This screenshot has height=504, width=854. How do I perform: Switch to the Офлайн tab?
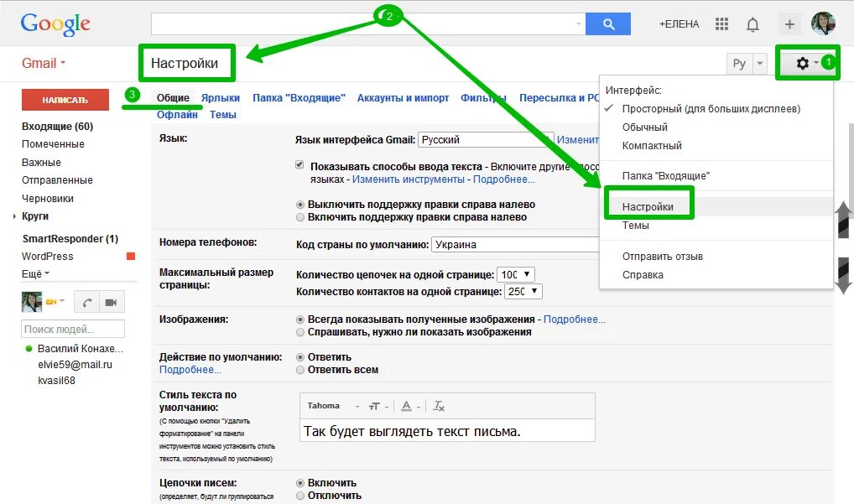[177, 115]
